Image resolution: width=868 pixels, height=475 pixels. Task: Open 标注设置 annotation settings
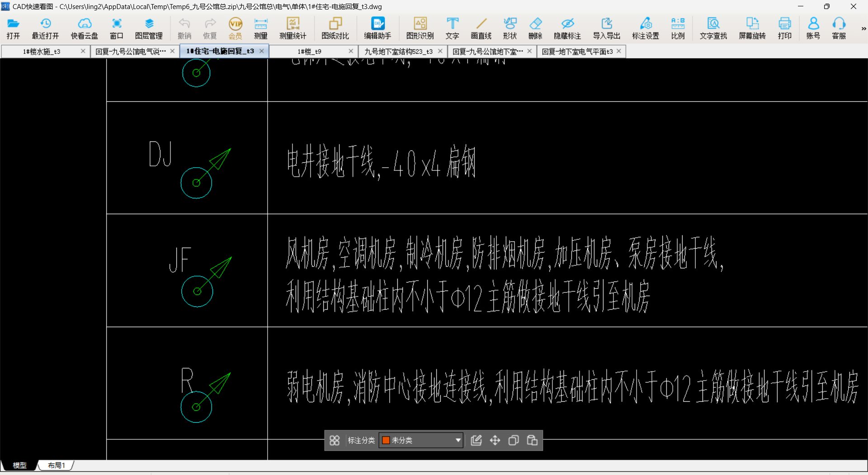pos(646,28)
